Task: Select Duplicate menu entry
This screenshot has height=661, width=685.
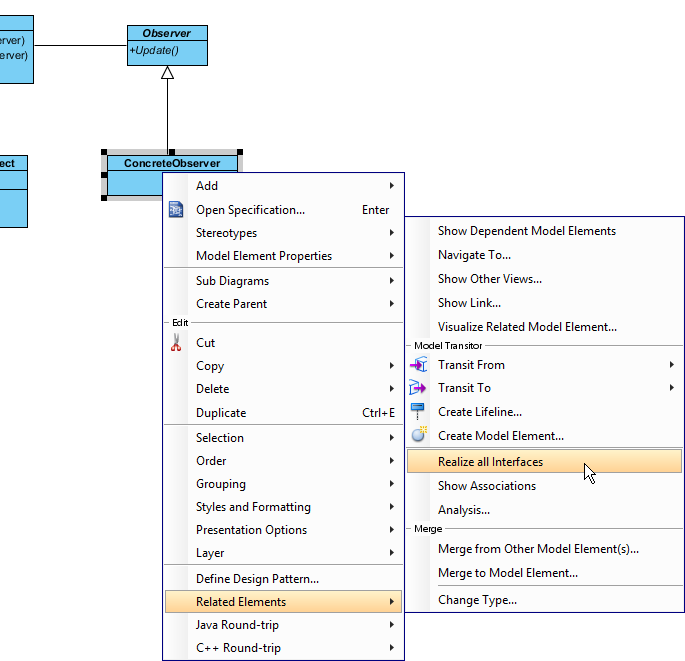Action: 283,412
